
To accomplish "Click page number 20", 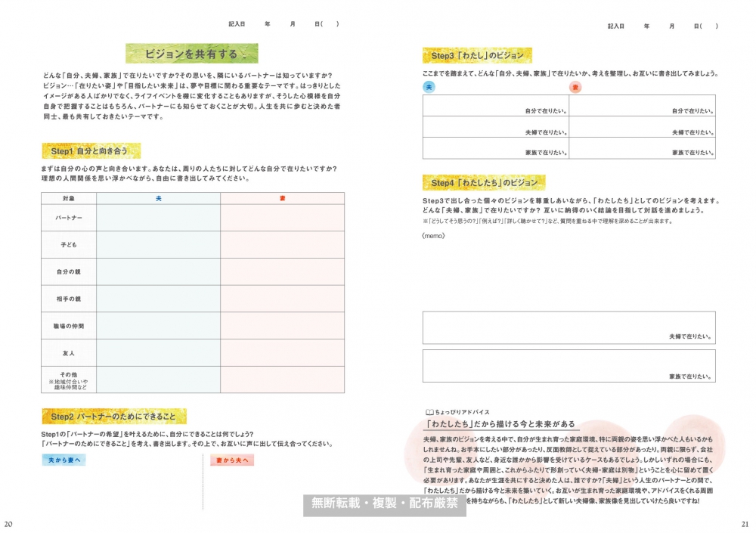I will (8, 524).
